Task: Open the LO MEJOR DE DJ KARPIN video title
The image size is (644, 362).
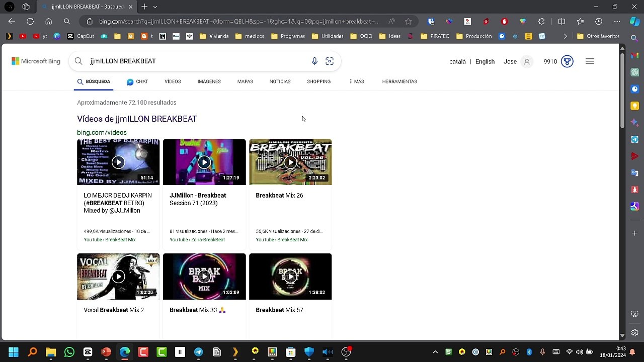Action: coord(118,203)
